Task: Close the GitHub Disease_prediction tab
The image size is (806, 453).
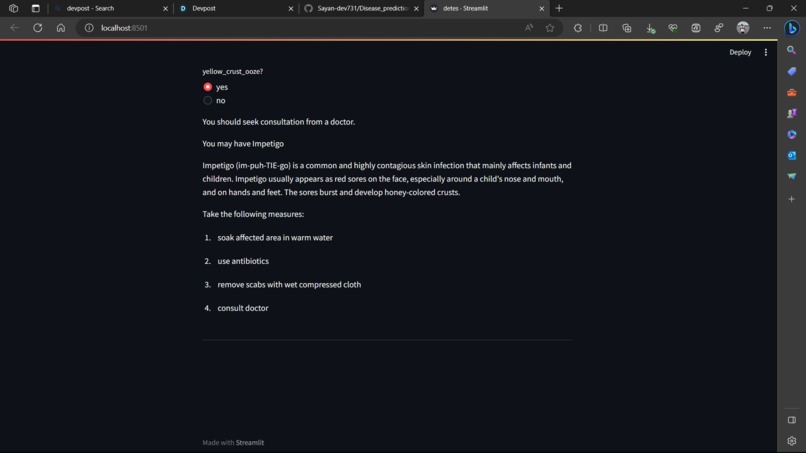Action: coord(416,9)
